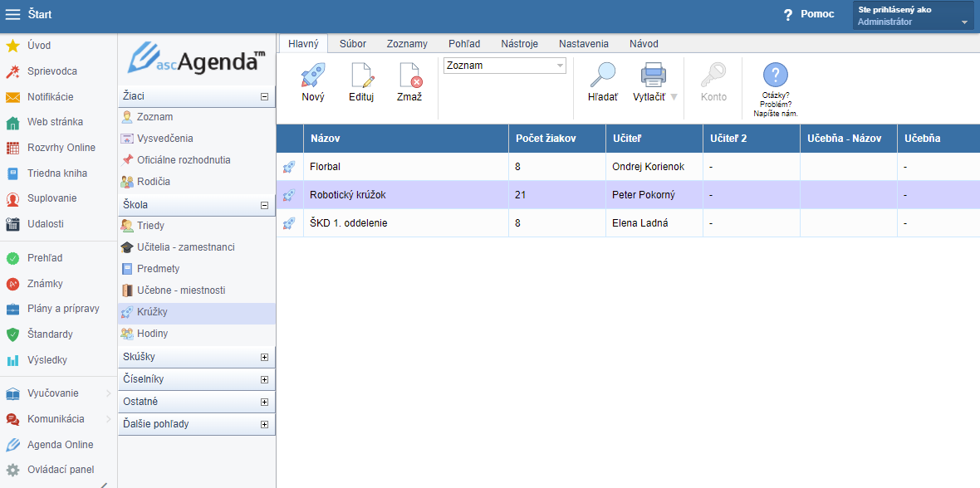Screen dimensions: 980x488
Task: Collapse the Žiaci section
Action: pos(264,96)
